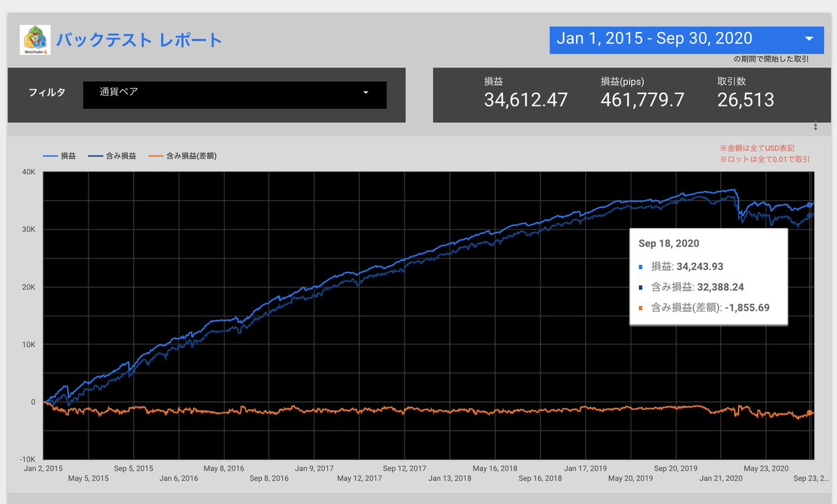837x504 pixels.
Task: Click the フィルタ label
Action: pyautogui.click(x=47, y=92)
